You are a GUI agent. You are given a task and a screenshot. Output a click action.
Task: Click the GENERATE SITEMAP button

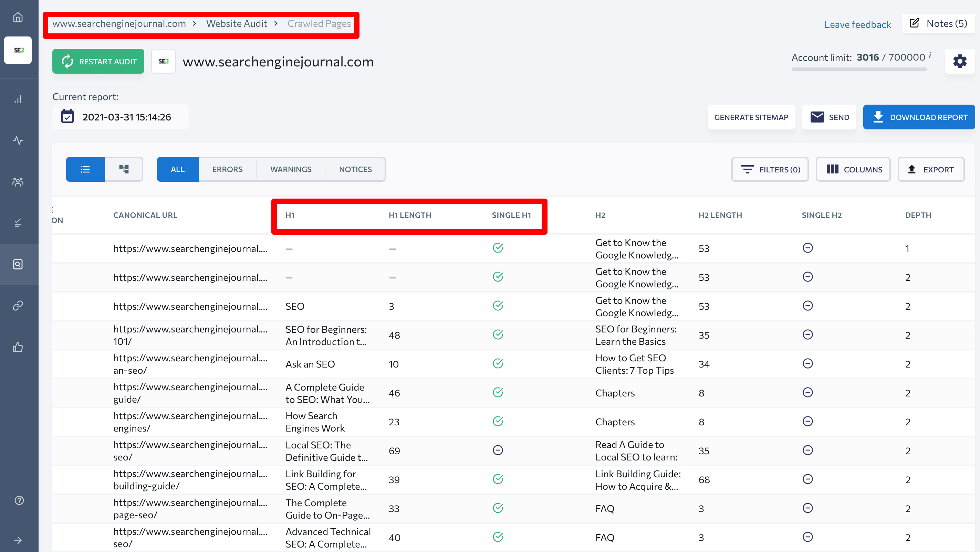click(751, 117)
